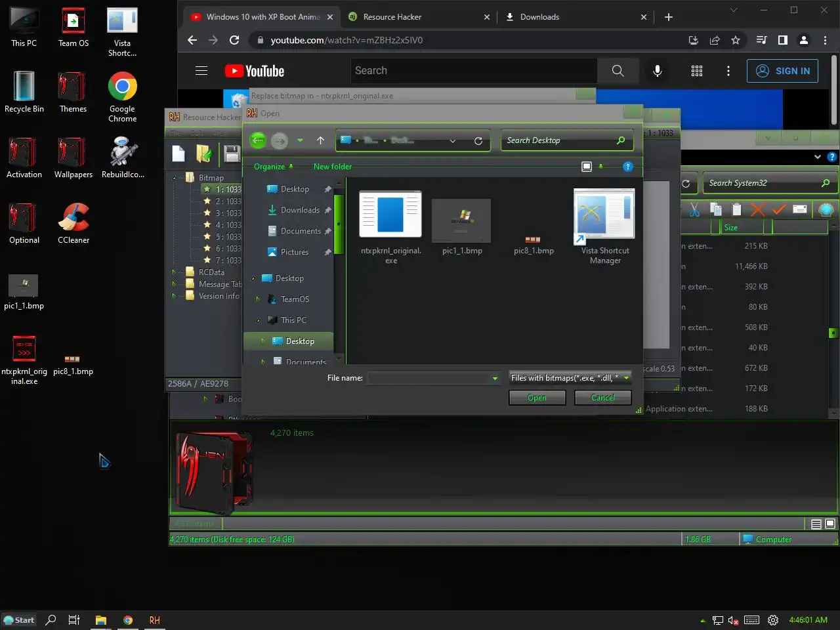The height and width of the screenshot is (630, 840).
Task: Click the Cancel button
Action: point(602,398)
